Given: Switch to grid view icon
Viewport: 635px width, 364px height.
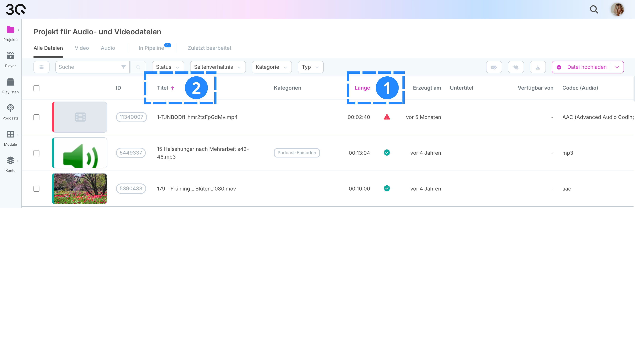Looking at the screenshot, I should 42,67.
